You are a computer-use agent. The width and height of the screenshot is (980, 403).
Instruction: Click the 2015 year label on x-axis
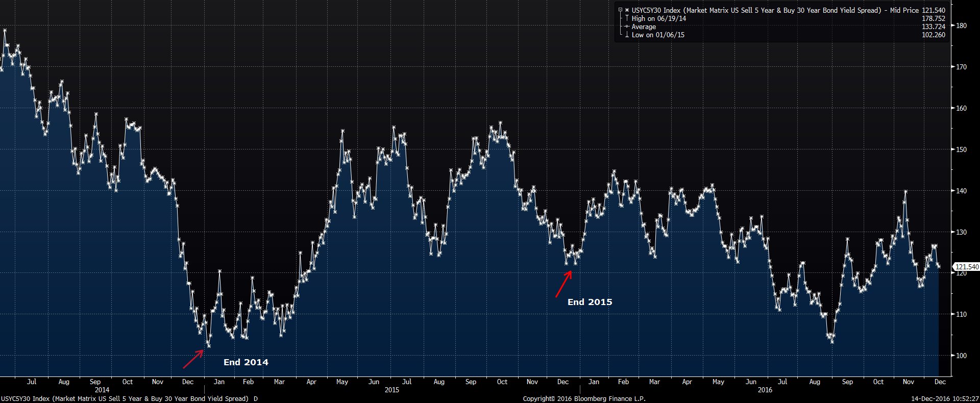coord(392,390)
